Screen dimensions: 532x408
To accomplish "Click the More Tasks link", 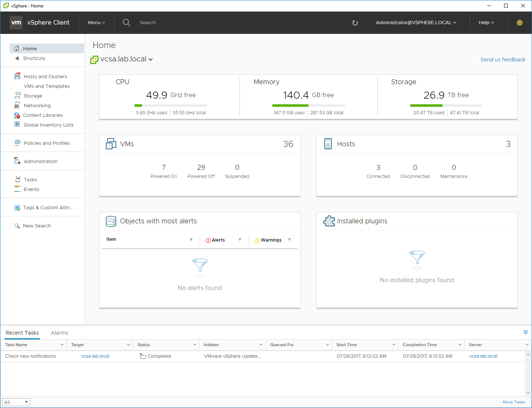I will 514,402.
